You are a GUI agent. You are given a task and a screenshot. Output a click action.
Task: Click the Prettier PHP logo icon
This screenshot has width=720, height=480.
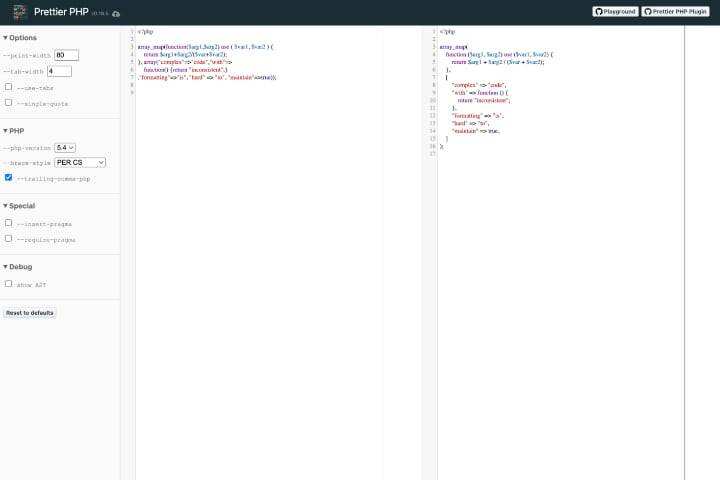19,12
